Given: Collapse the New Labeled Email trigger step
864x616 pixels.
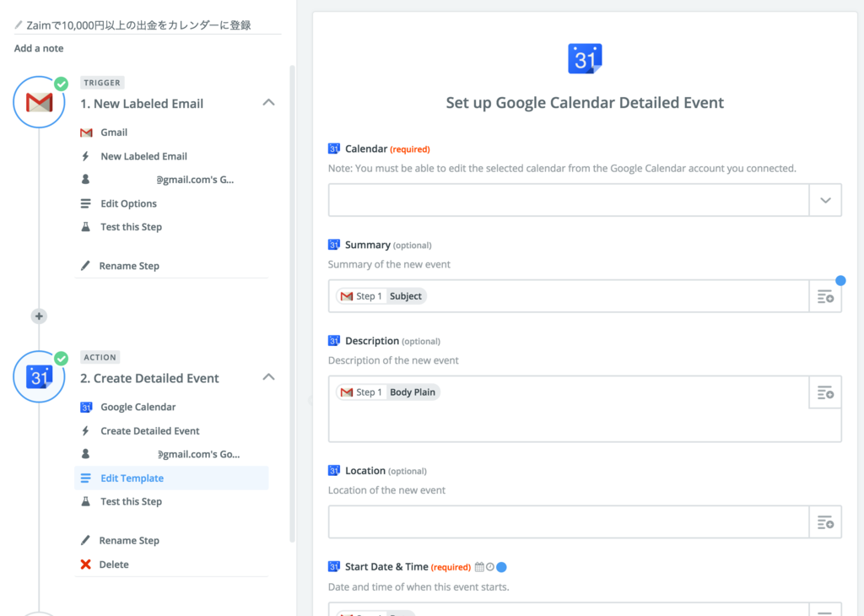Looking at the screenshot, I should point(268,102).
